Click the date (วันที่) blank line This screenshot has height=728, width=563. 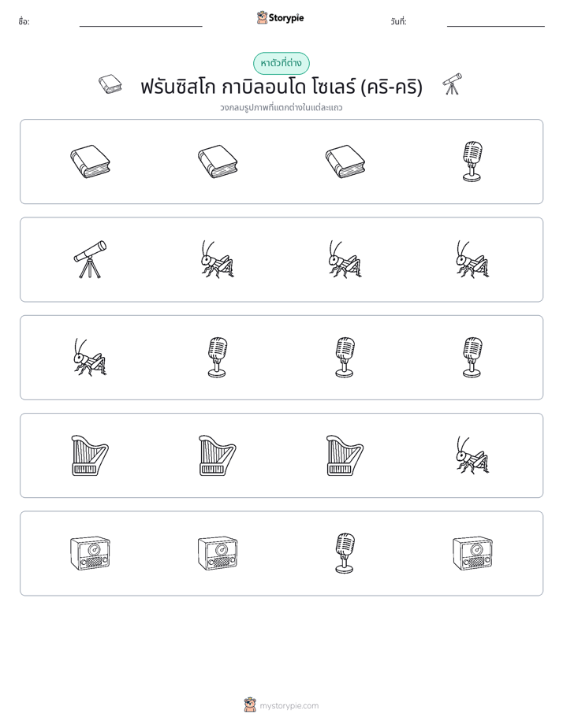(496, 25)
